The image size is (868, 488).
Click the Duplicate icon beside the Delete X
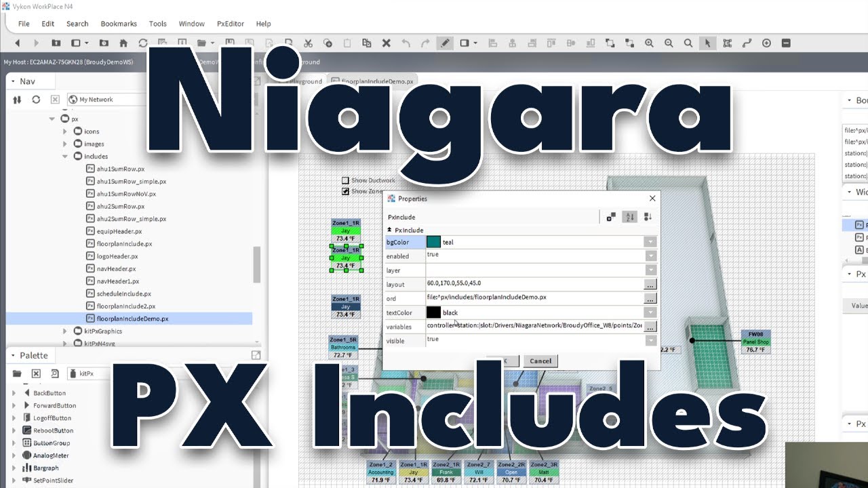(367, 43)
